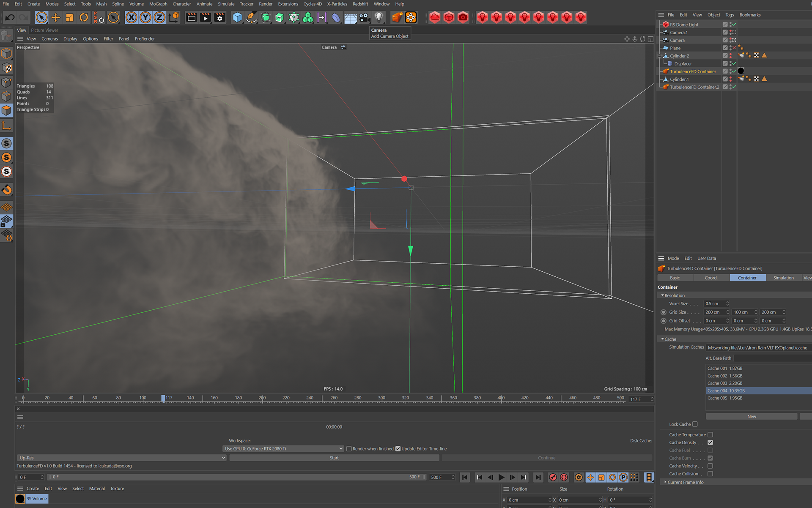Select the Rotate tool
The image size is (812, 508).
pos(84,17)
